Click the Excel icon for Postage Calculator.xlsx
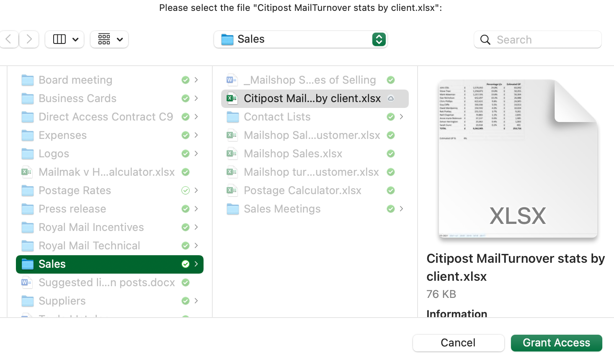 (x=232, y=190)
